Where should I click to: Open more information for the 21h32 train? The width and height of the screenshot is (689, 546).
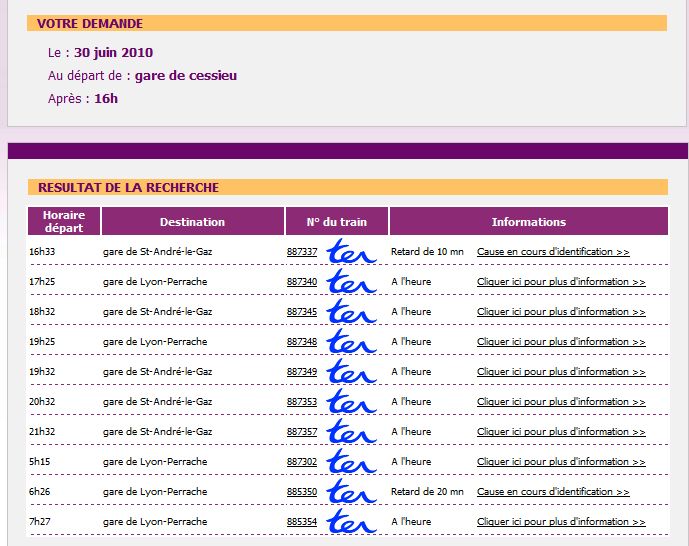point(561,432)
